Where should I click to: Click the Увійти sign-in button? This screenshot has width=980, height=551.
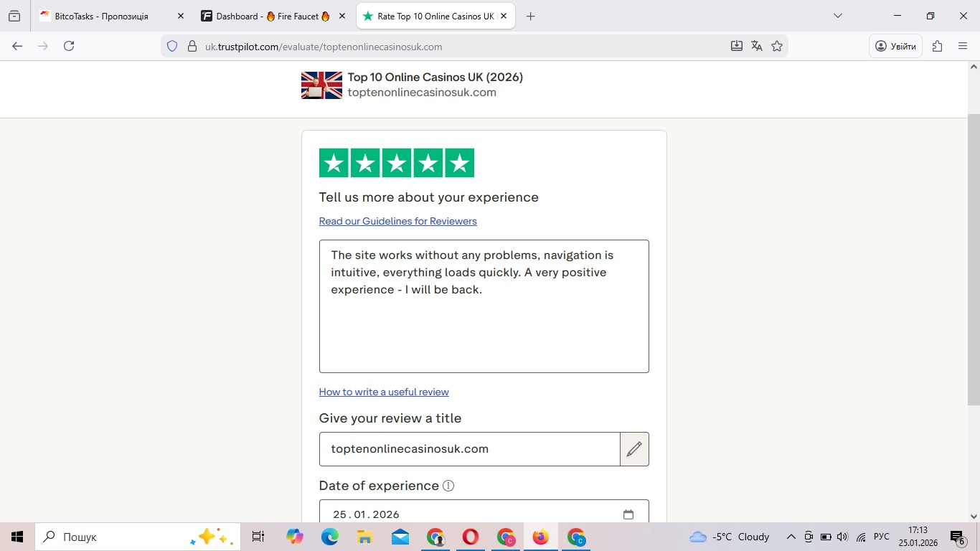click(896, 46)
